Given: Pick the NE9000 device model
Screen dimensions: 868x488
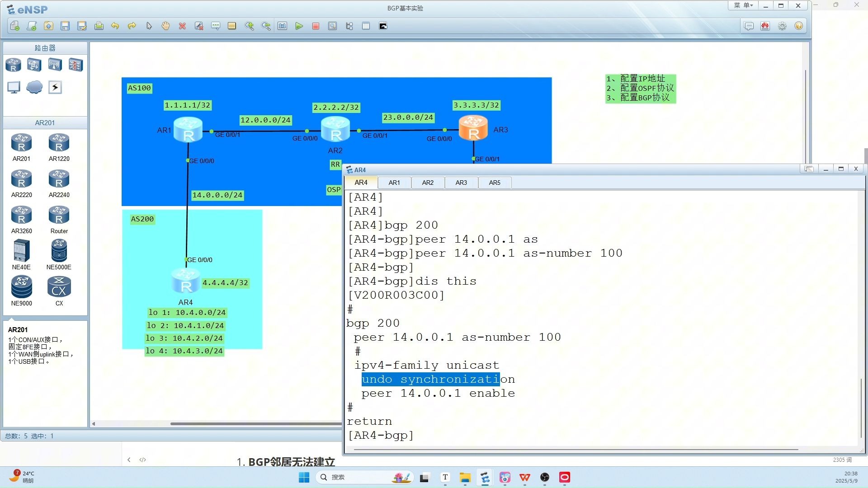Looking at the screenshot, I should pyautogui.click(x=21, y=291).
